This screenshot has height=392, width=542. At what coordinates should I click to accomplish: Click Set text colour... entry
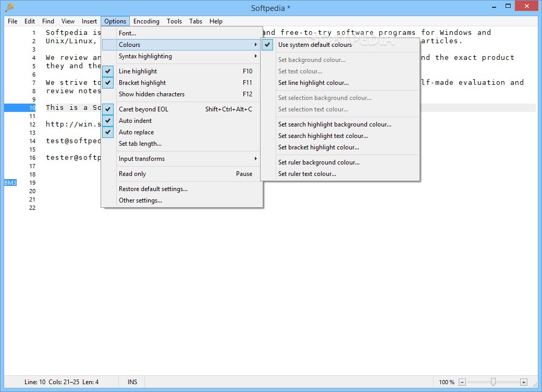click(x=340, y=71)
